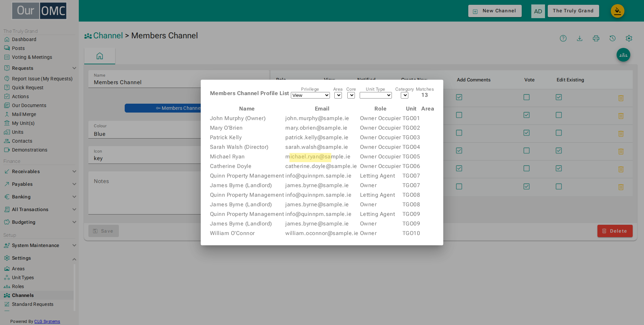This screenshot has height=325, width=644.
Task: Click the AD user avatar
Action: pyautogui.click(x=538, y=11)
